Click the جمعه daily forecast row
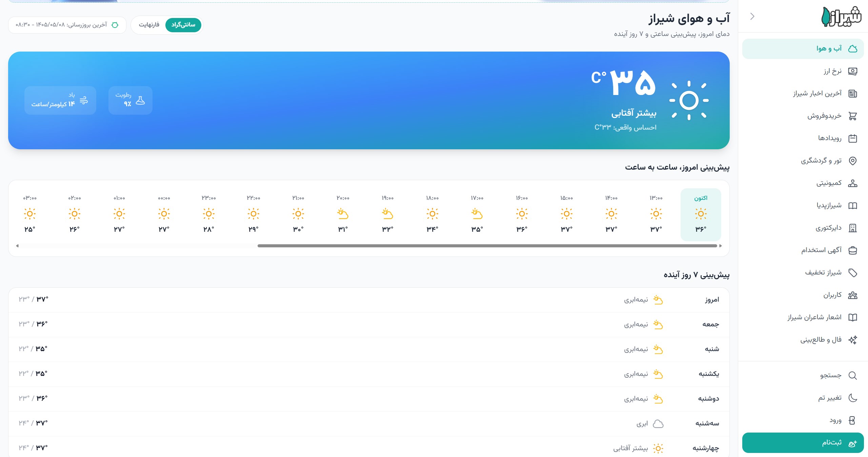This screenshot has width=868, height=457. 369,325
